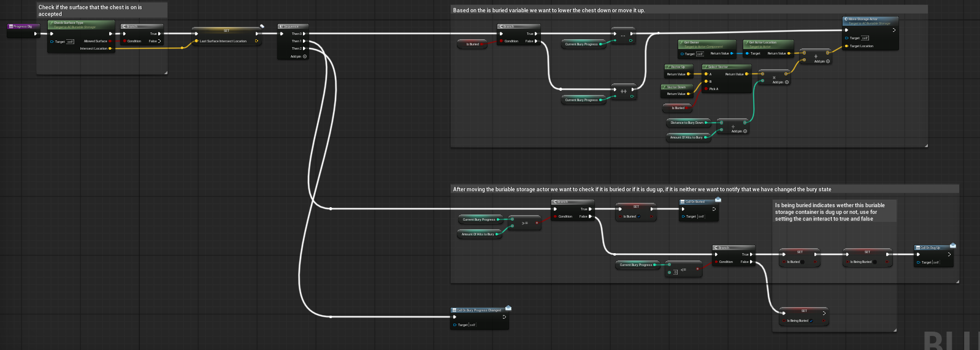Viewport: 980px width, 350px height.
Task: Click the Then 1 output pin on Sequence
Action: click(x=304, y=41)
